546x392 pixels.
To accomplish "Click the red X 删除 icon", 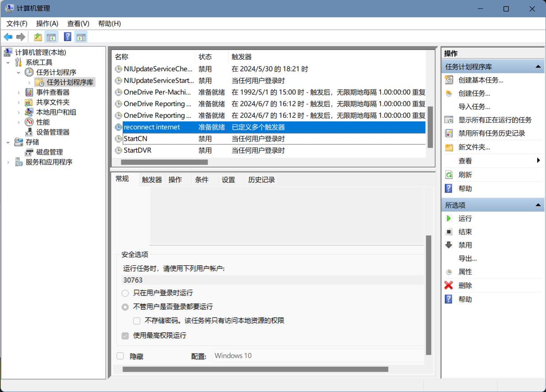I will [449, 286].
